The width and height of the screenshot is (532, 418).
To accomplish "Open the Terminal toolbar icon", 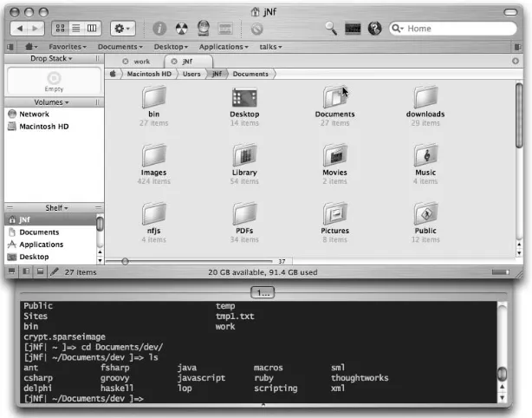I will 353,29.
